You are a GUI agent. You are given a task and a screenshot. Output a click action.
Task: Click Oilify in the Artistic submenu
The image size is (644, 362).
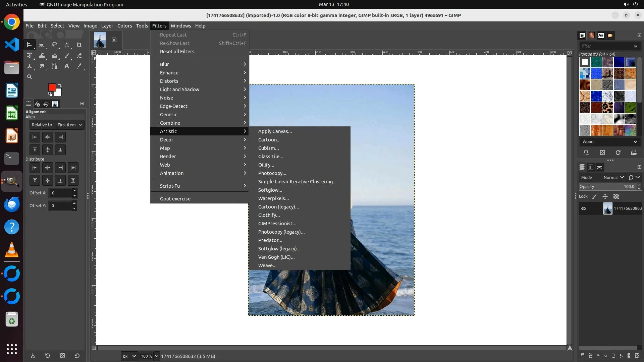[x=266, y=165]
